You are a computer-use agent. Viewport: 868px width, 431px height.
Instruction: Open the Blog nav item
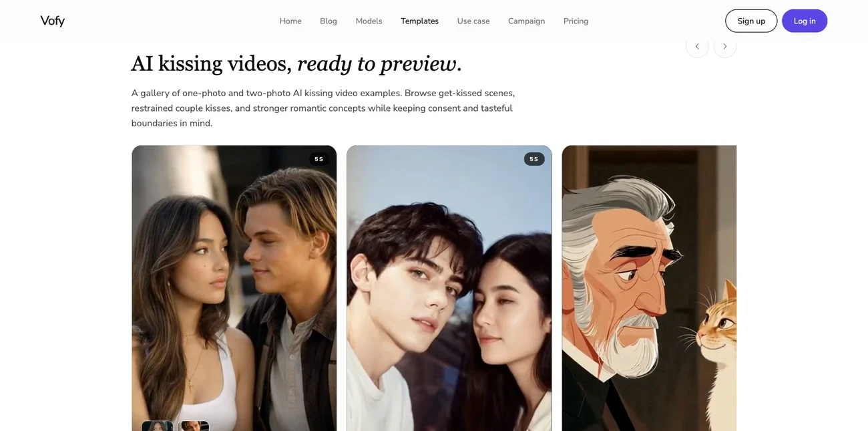[x=329, y=21]
